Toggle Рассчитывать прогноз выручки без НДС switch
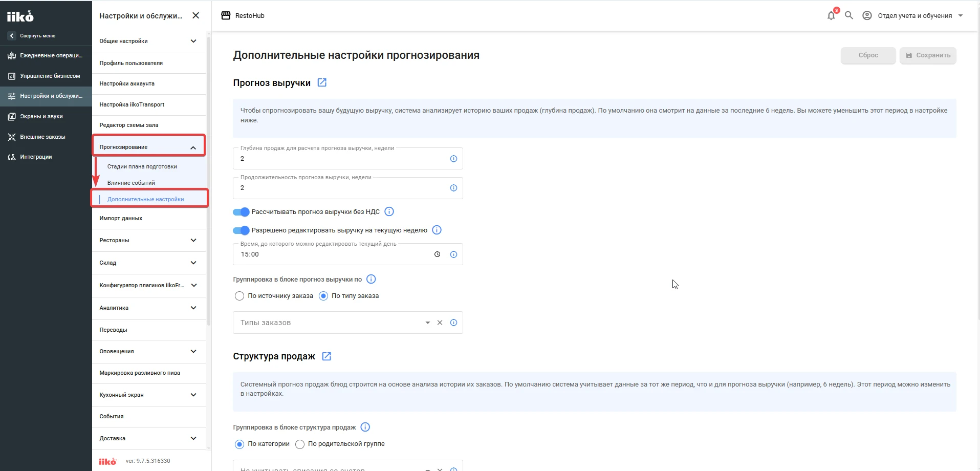 point(241,212)
